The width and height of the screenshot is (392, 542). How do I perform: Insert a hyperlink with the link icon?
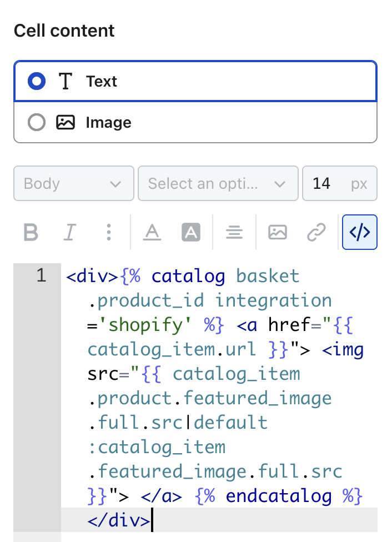(x=316, y=233)
